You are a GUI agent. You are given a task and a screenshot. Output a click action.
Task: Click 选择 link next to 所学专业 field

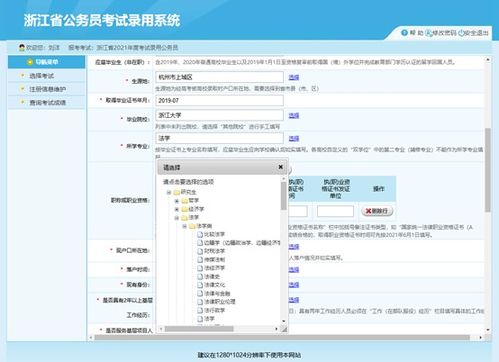point(294,138)
